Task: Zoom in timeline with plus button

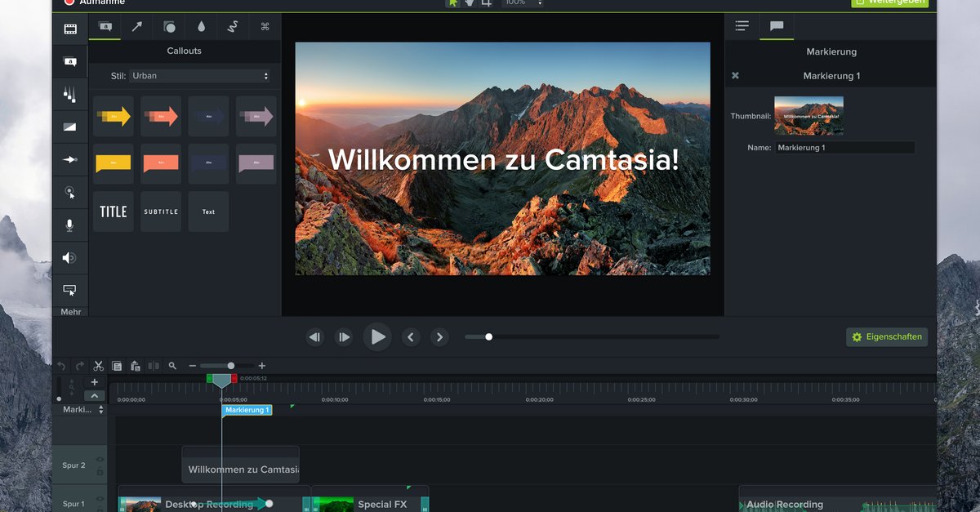Action: click(261, 366)
